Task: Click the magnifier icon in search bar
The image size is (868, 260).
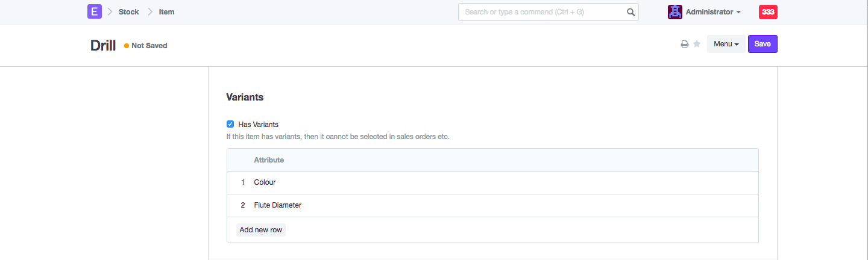Action: coord(631,12)
